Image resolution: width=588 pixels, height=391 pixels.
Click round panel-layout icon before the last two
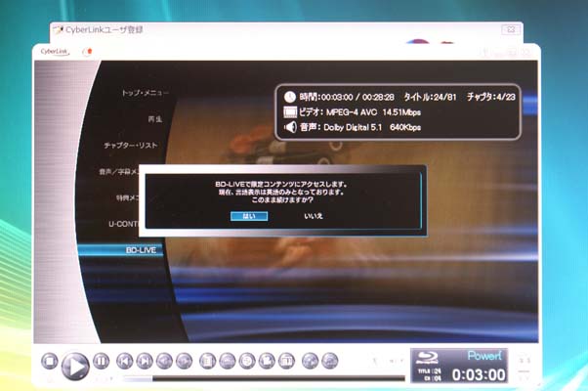click(x=287, y=362)
